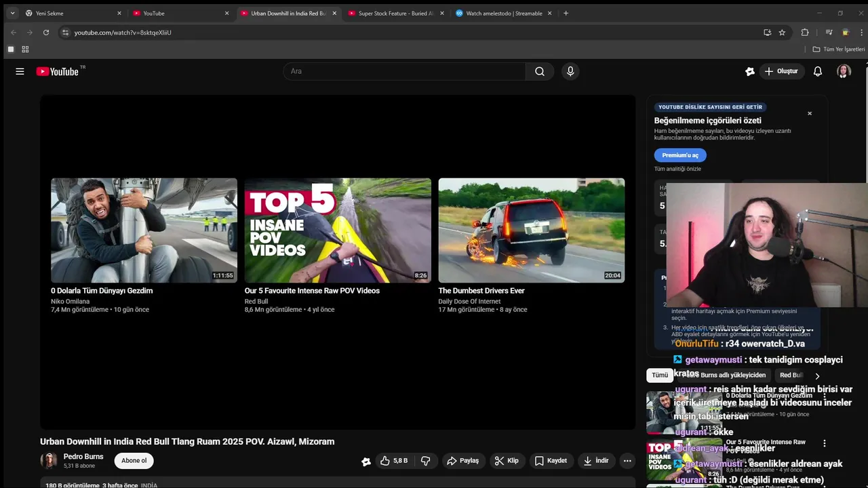Click the Paylaş share button
The image size is (868, 488).
click(462, 461)
